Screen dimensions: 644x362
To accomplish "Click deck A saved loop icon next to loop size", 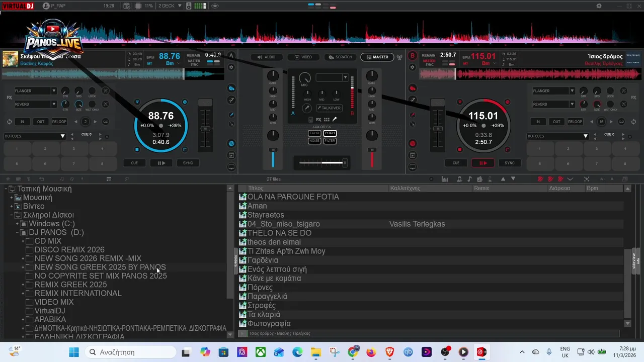I will (x=106, y=122).
